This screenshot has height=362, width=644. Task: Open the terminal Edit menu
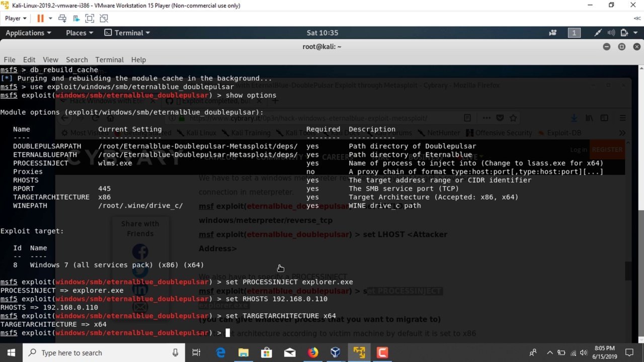29,59
